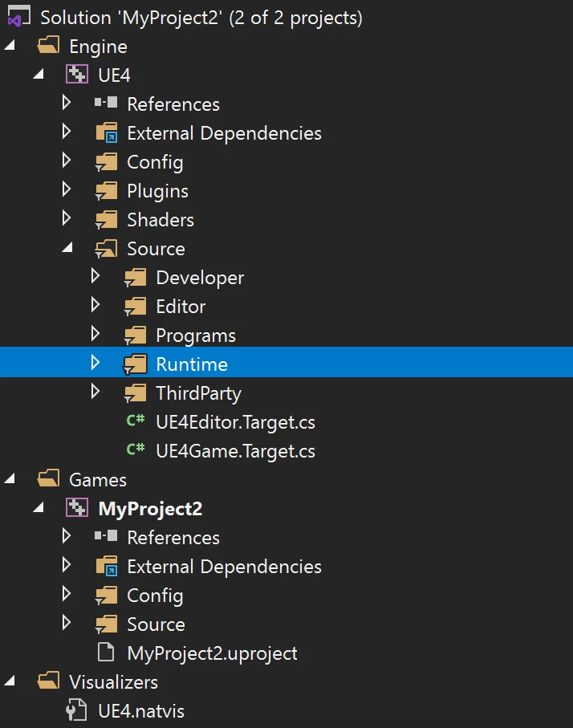The height and width of the screenshot is (728, 573).
Task: Click the UE4Game.Target.cs C# file icon
Action: [135, 451]
